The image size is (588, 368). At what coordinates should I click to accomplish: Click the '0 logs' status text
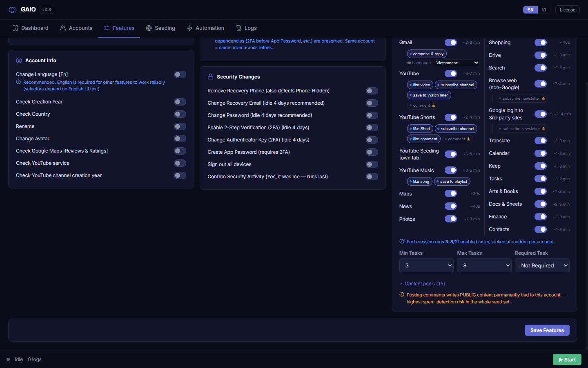(x=35, y=360)
